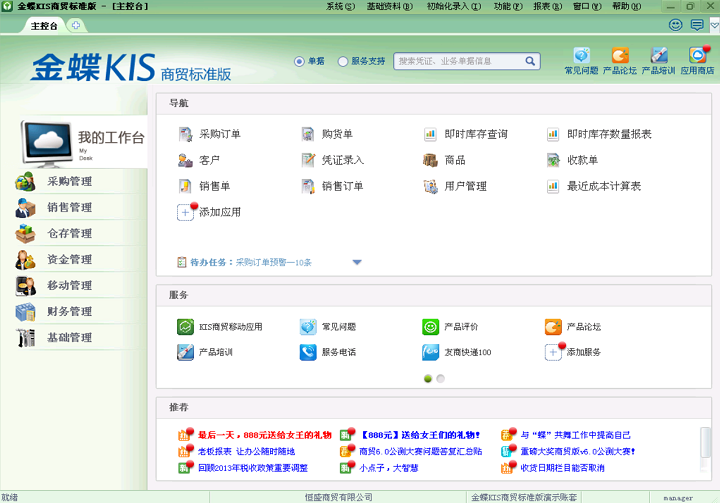Launch the 用户管理 icon
Viewport: 720px width, 503px height.
430,186
